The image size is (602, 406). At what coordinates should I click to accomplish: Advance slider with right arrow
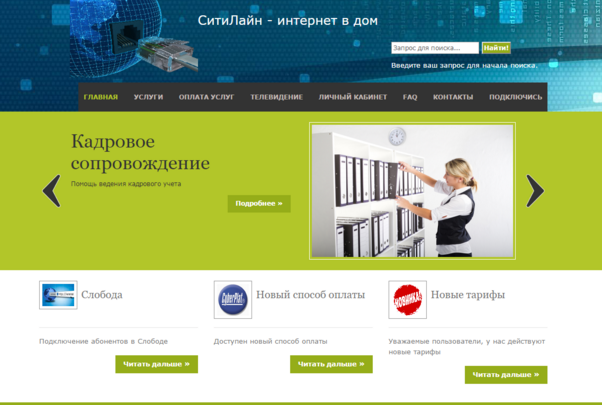(535, 191)
